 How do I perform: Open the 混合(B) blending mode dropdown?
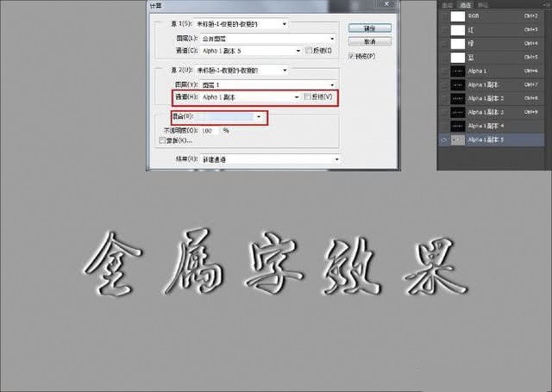229,116
